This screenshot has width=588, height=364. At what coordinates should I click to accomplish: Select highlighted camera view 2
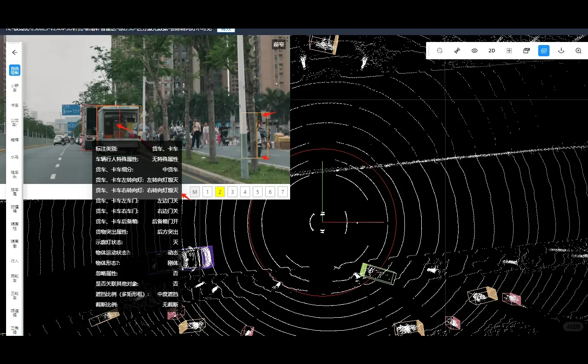tap(220, 192)
